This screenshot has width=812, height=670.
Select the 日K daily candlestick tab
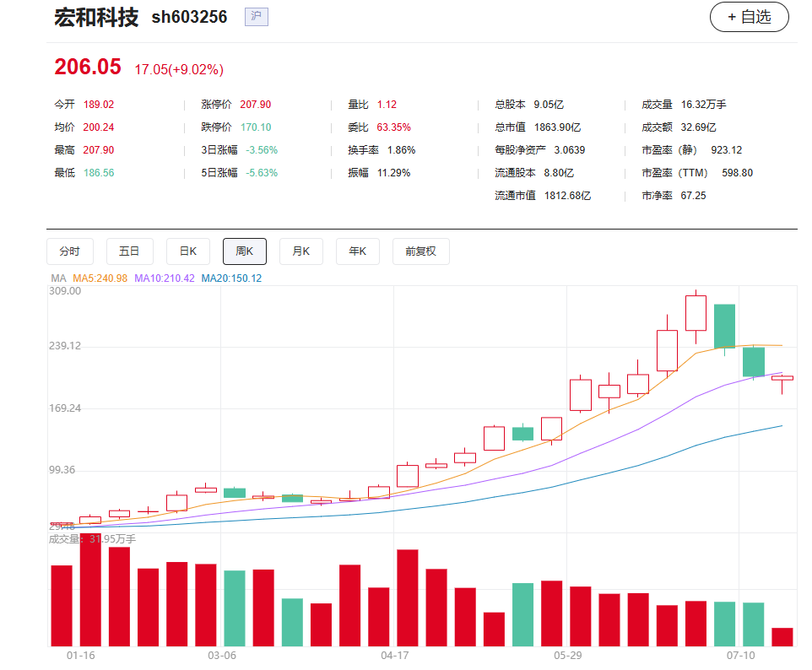[188, 251]
